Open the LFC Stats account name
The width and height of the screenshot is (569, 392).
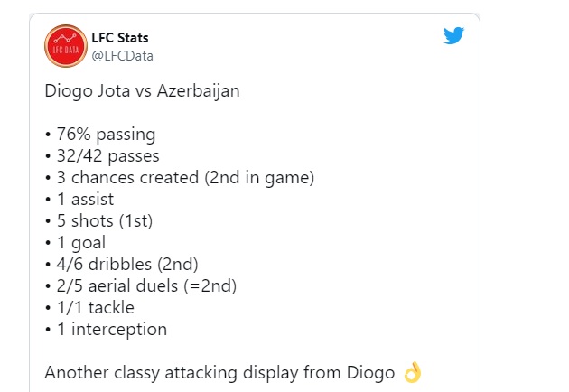[120, 38]
